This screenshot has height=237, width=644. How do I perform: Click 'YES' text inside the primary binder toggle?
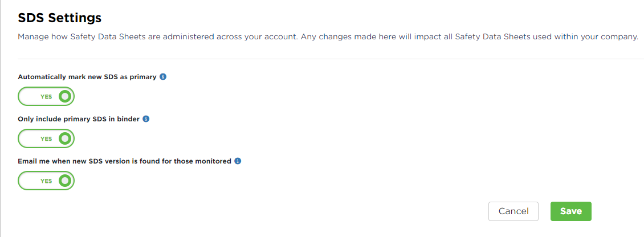click(46, 139)
